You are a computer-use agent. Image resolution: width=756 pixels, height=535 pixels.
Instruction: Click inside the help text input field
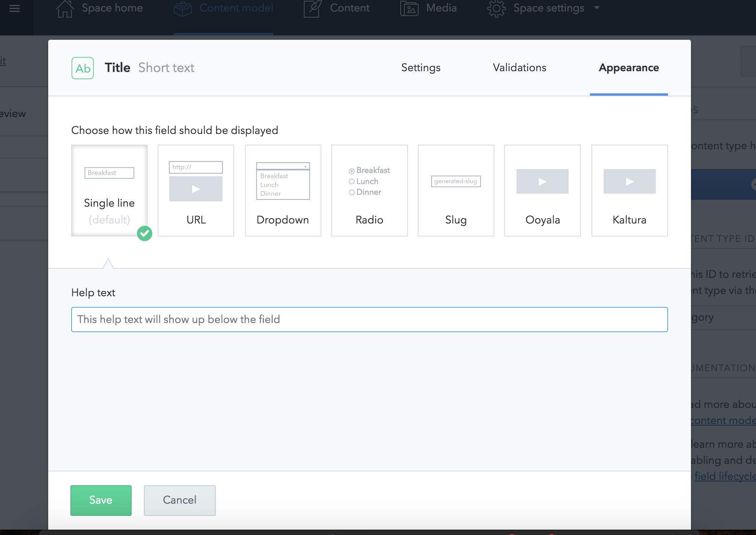point(369,320)
